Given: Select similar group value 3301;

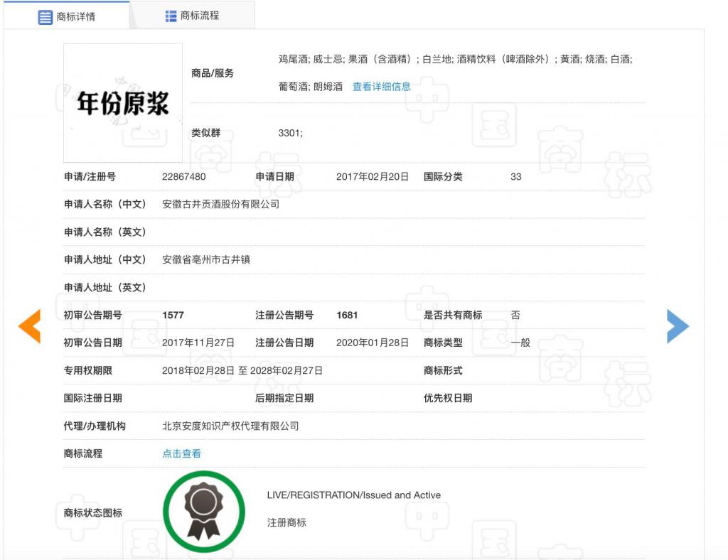Looking at the screenshot, I should [x=291, y=133].
